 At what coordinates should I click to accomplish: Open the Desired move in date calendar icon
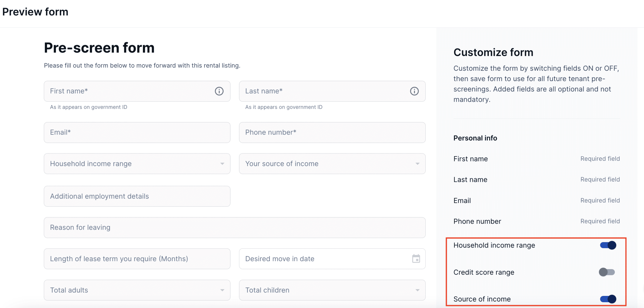point(416,259)
